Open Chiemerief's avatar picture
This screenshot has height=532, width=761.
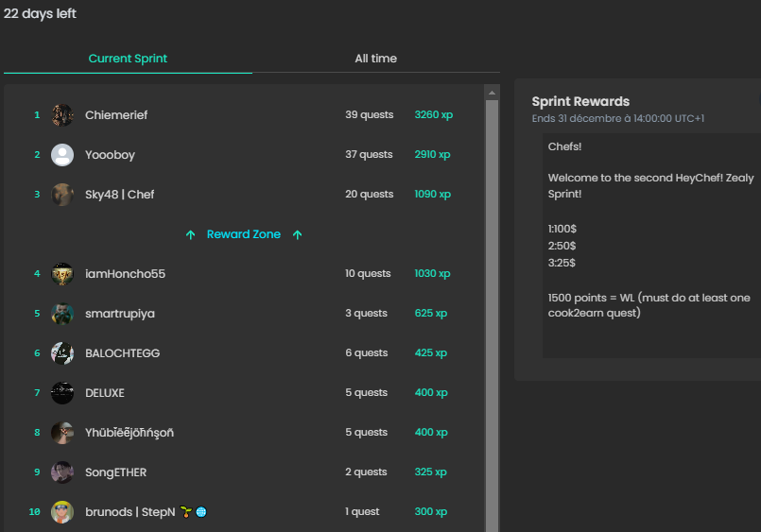coord(62,115)
